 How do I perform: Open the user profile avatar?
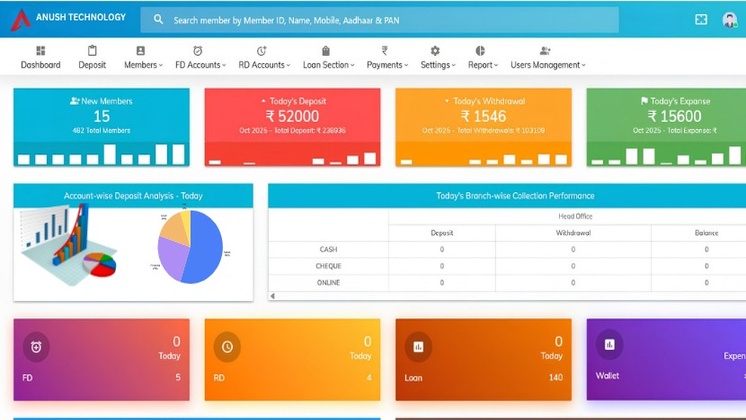click(729, 20)
